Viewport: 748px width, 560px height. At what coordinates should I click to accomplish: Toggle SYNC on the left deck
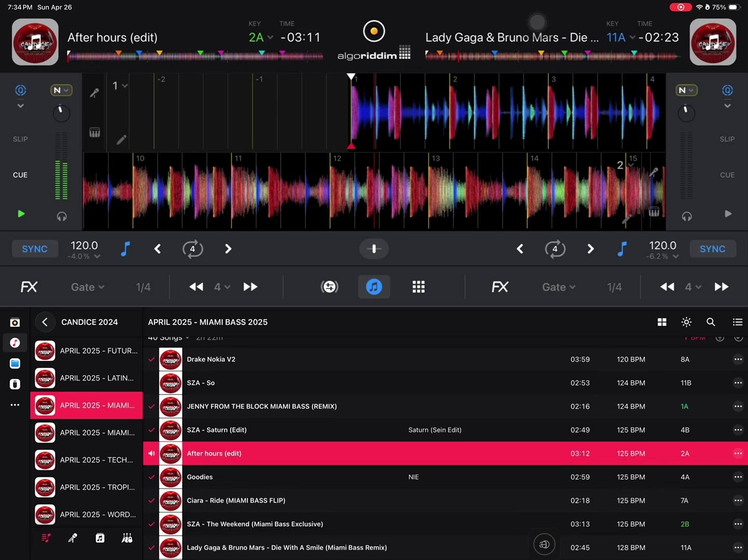click(x=35, y=249)
